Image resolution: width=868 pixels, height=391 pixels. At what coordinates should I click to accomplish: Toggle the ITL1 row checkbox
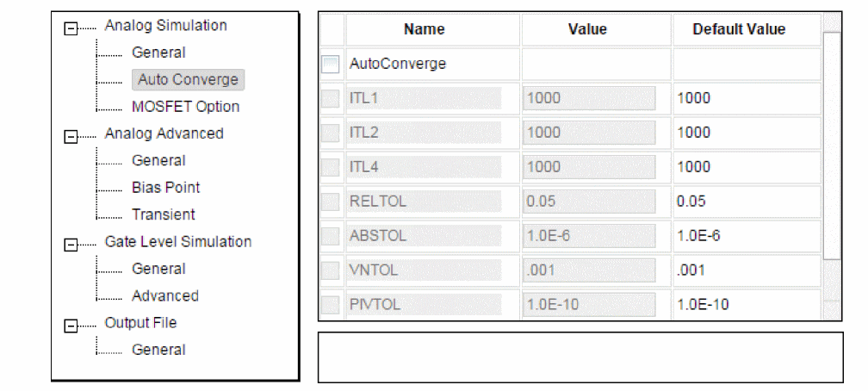click(331, 98)
